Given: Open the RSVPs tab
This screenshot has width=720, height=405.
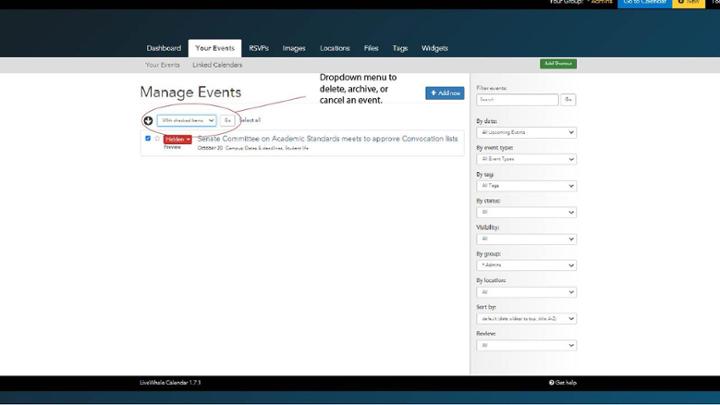Looking at the screenshot, I should [259, 48].
